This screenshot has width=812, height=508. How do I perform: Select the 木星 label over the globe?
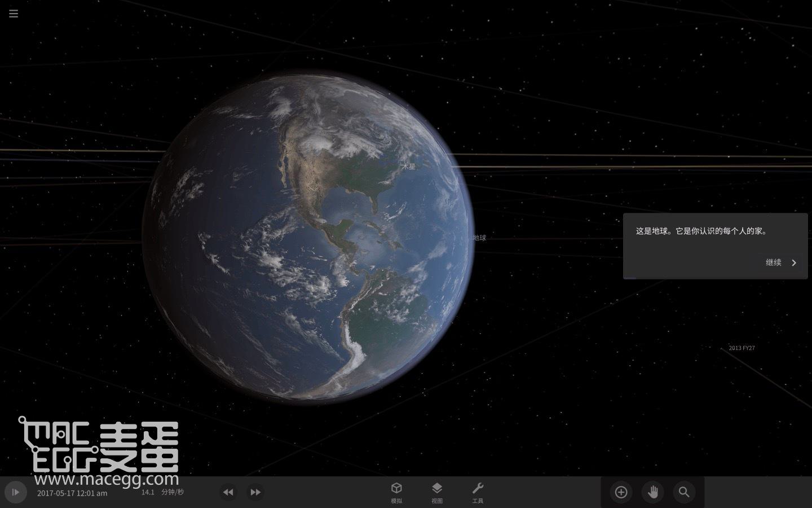pyautogui.click(x=409, y=167)
